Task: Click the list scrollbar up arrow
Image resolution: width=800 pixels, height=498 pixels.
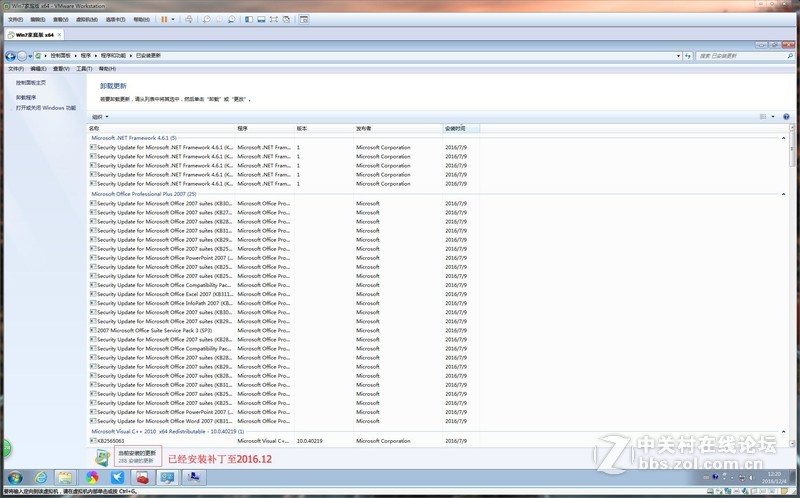Action: pyautogui.click(x=792, y=128)
